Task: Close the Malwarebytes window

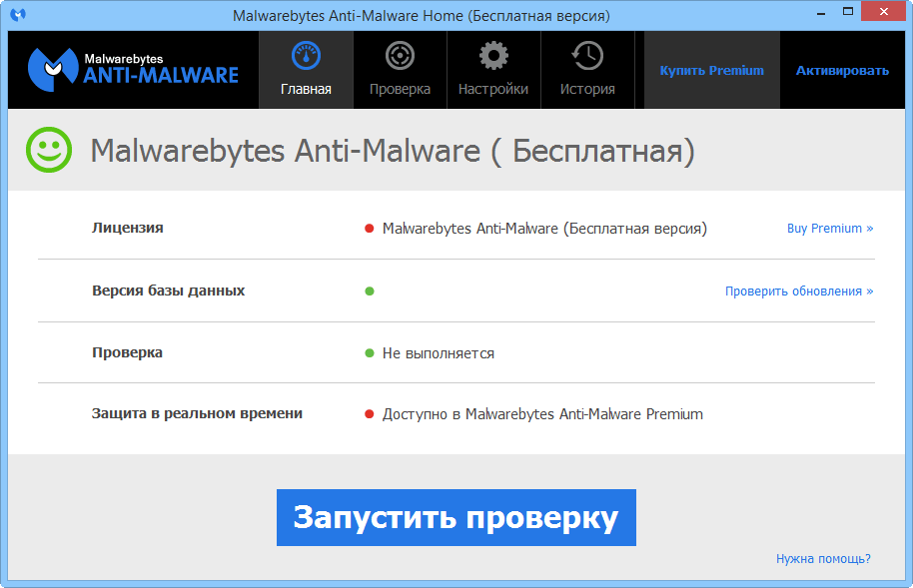Action: pyautogui.click(x=884, y=12)
